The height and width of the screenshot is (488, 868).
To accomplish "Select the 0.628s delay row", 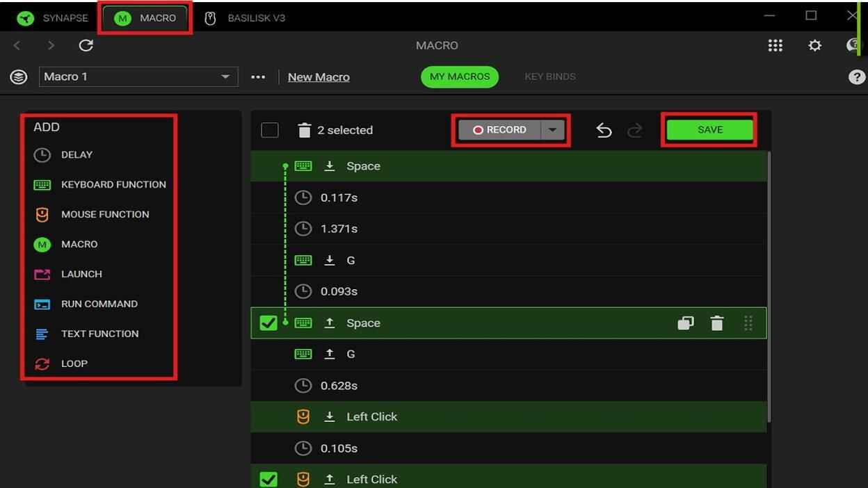I will 508,386.
